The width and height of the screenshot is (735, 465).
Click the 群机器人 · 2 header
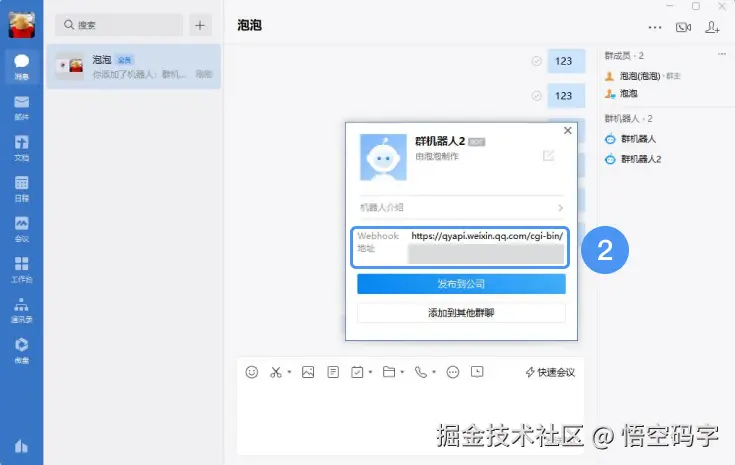[x=629, y=119]
